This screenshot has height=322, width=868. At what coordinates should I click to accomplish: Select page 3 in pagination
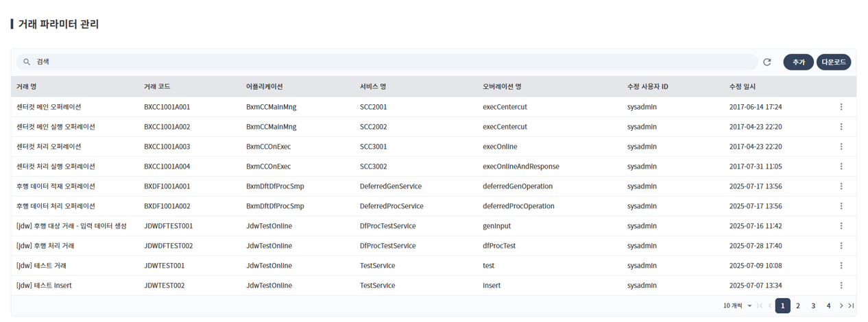(813, 306)
